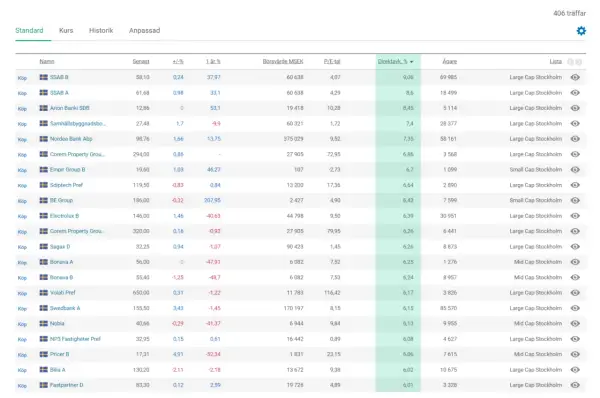Sort table by Namn column header
This screenshot has width=600, height=398.
click(47, 62)
